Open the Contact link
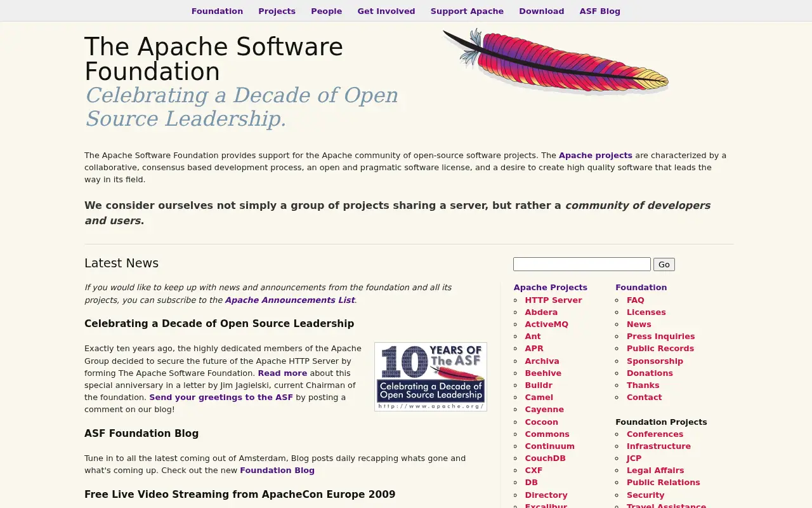 click(644, 397)
